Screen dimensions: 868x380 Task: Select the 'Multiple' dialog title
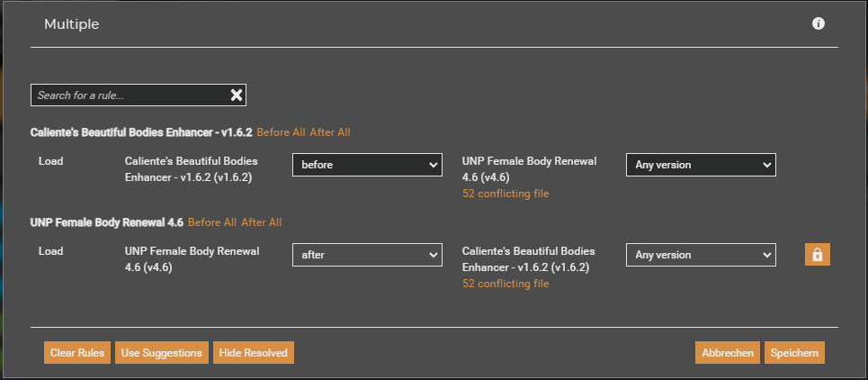click(x=71, y=24)
